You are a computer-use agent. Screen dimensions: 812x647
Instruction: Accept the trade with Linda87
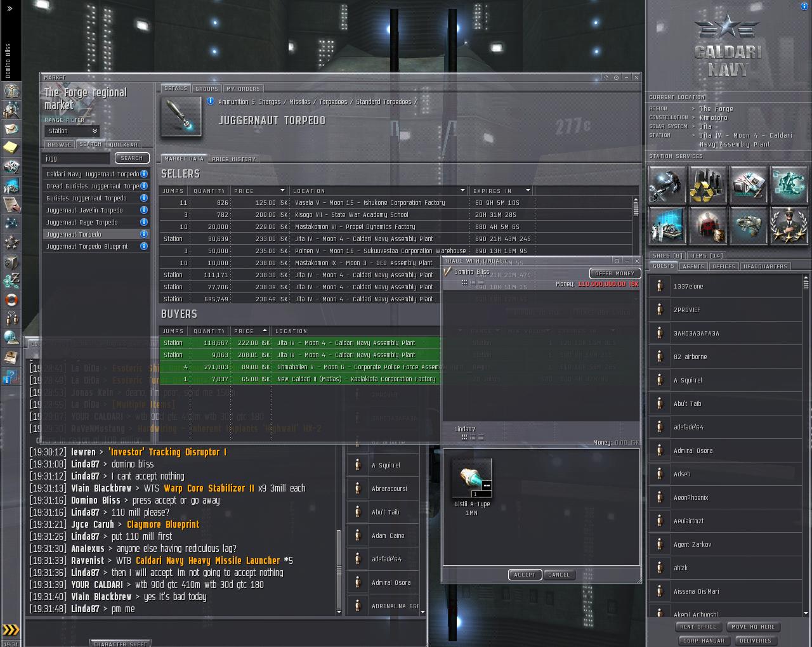[x=525, y=575]
